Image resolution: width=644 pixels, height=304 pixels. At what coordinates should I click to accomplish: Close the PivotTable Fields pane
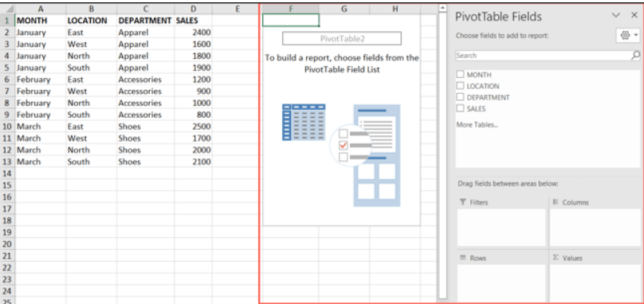634,15
